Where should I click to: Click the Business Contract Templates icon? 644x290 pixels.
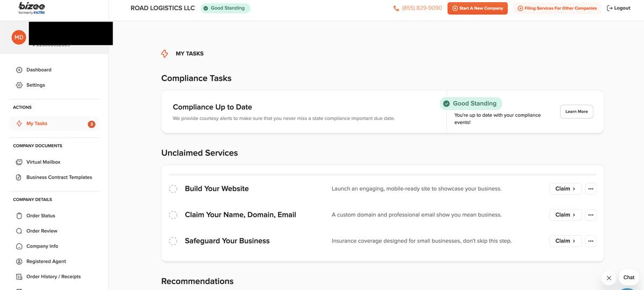click(19, 177)
